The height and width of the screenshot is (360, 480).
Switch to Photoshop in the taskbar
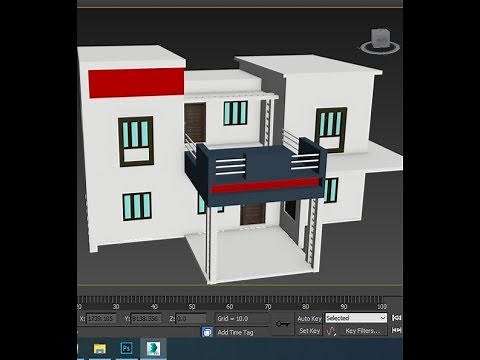126,349
